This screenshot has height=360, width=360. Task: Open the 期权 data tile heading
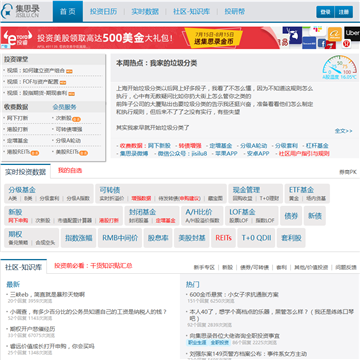[x=15, y=234]
